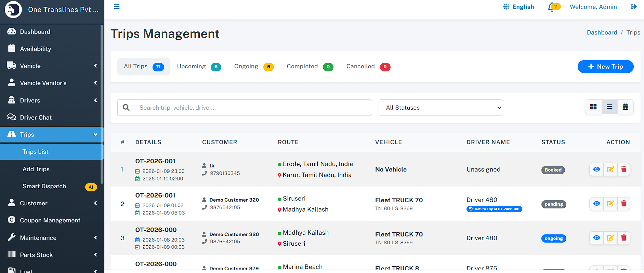Viewport: 644px width, 273px height.
Task: Open the All Statuses dropdown
Action: pos(441,108)
